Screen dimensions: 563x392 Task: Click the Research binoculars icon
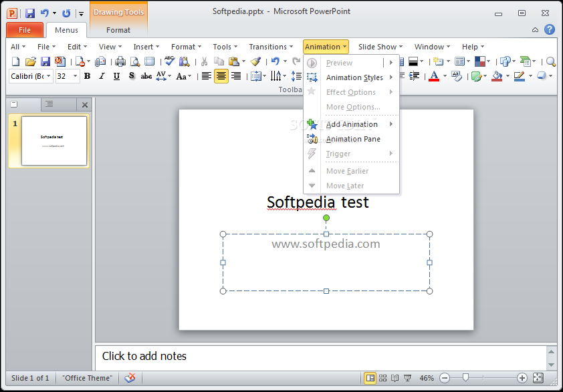pyautogui.click(x=184, y=61)
